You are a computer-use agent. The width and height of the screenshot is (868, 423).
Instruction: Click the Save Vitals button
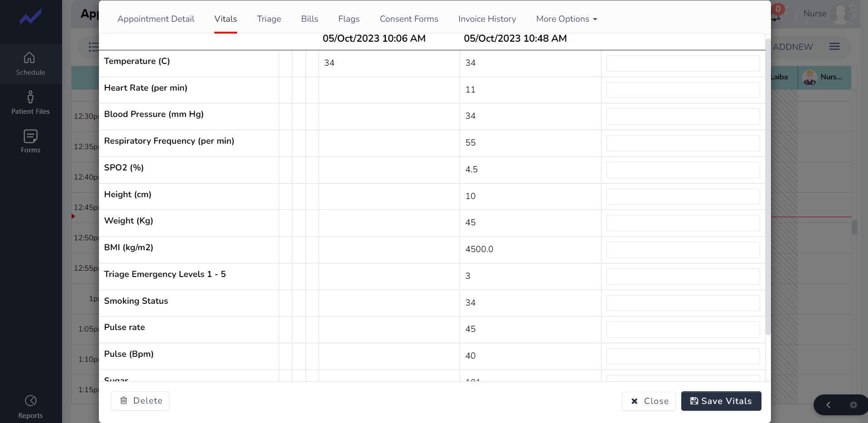coord(721,401)
